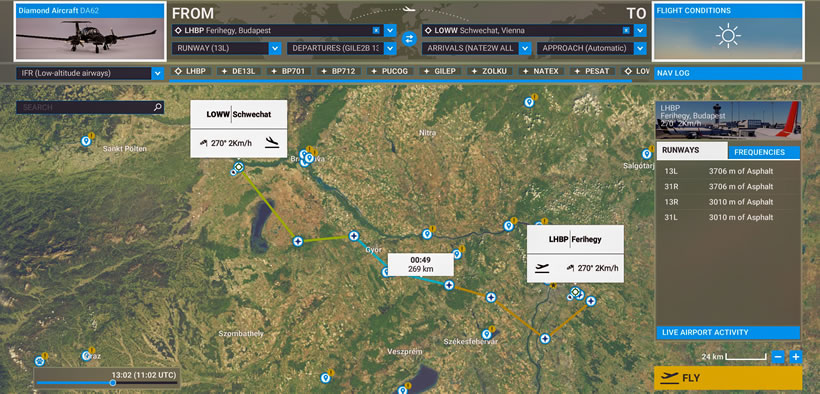Select the Sankt Pölten airport map marker
The width and height of the screenshot is (820, 394).
[x=86, y=141]
